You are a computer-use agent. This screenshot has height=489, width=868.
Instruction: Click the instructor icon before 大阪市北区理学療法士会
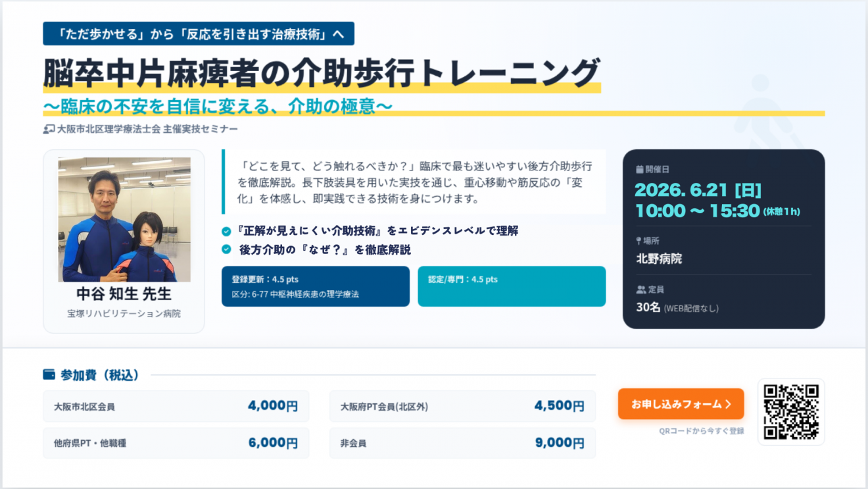click(x=49, y=130)
